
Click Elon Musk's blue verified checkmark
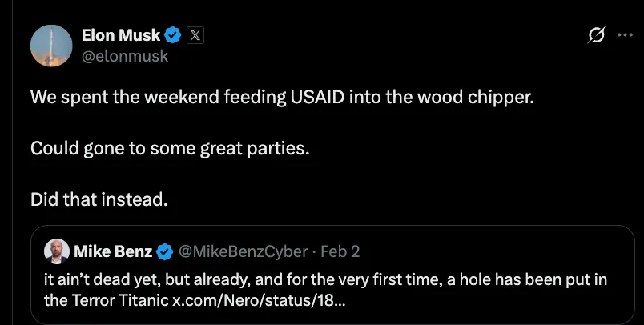(x=173, y=35)
